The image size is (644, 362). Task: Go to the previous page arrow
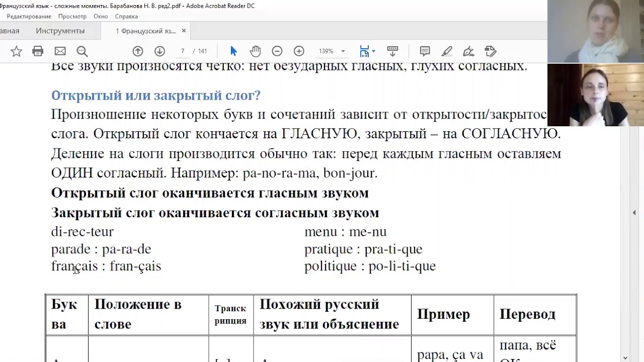tap(138, 51)
